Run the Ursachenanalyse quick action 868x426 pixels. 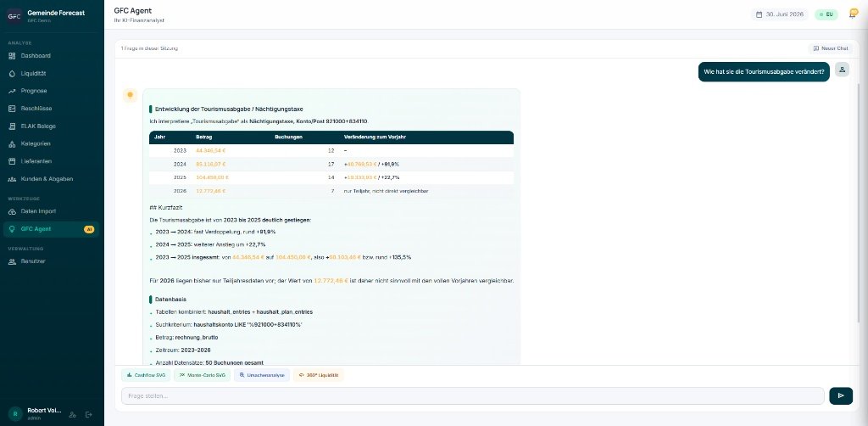click(262, 375)
